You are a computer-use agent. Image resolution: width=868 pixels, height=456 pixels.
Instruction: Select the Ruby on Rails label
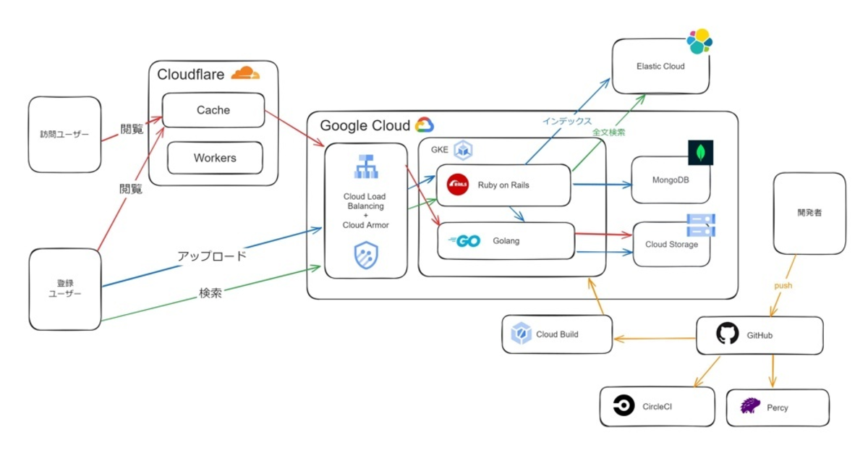503,185
